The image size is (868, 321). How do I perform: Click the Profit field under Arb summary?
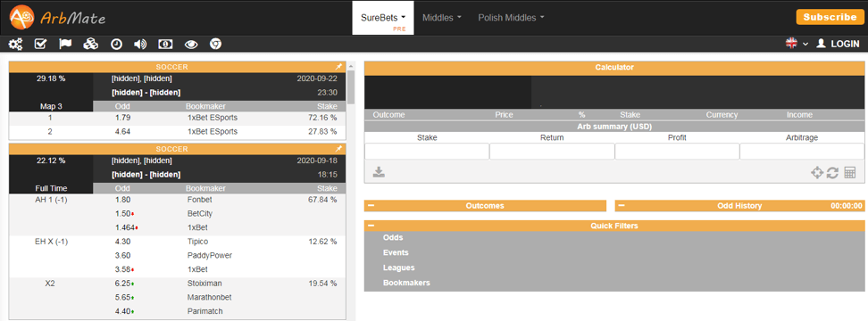pyautogui.click(x=677, y=152)
